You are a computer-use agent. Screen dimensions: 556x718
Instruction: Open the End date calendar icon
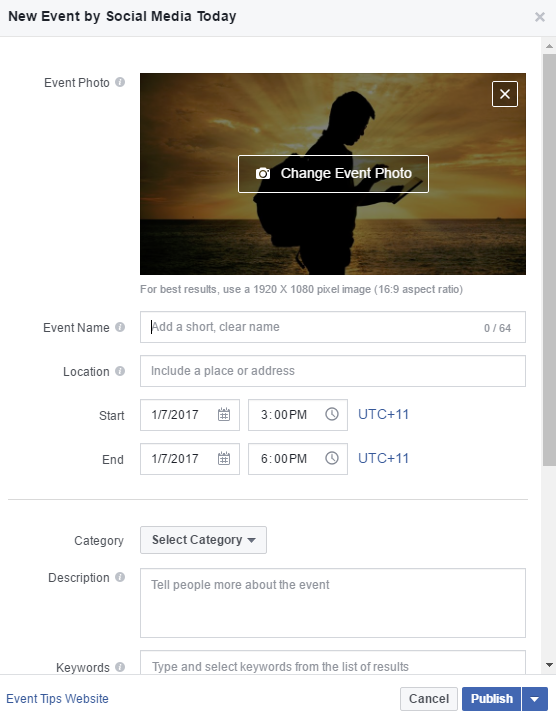pos(224,458)
